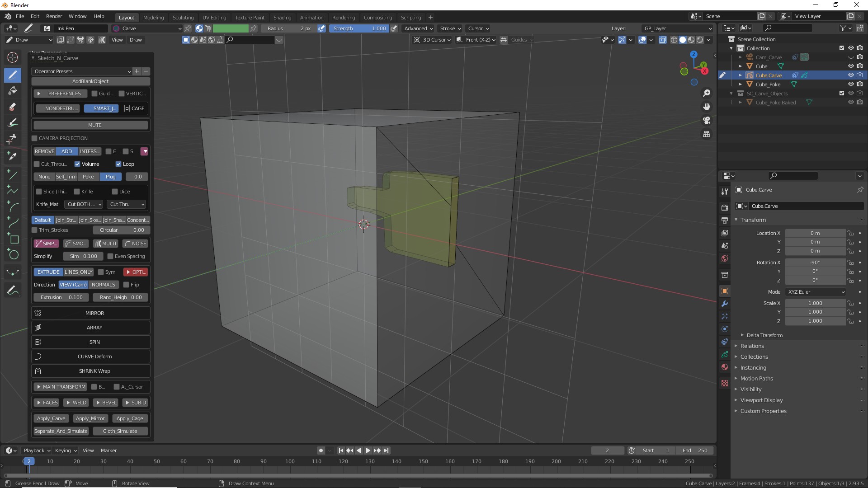Click the play animation button

click(368, 450)
